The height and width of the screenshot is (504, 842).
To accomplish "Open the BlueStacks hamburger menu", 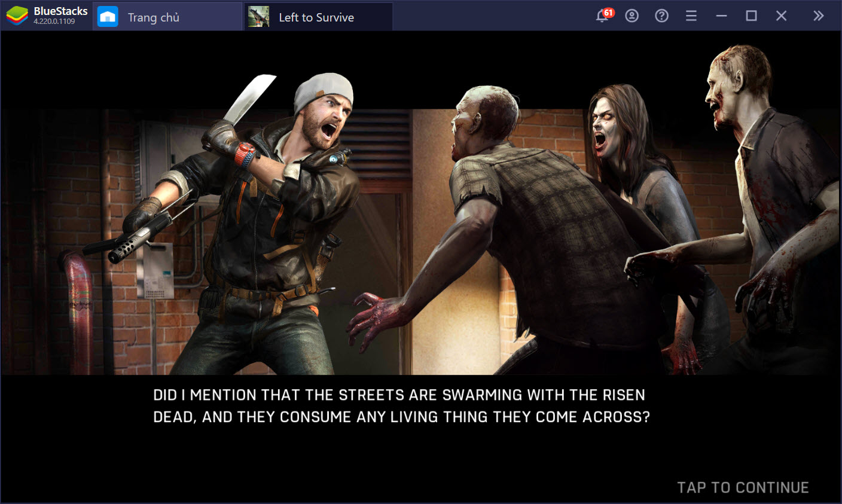I will tap(691, 16).
